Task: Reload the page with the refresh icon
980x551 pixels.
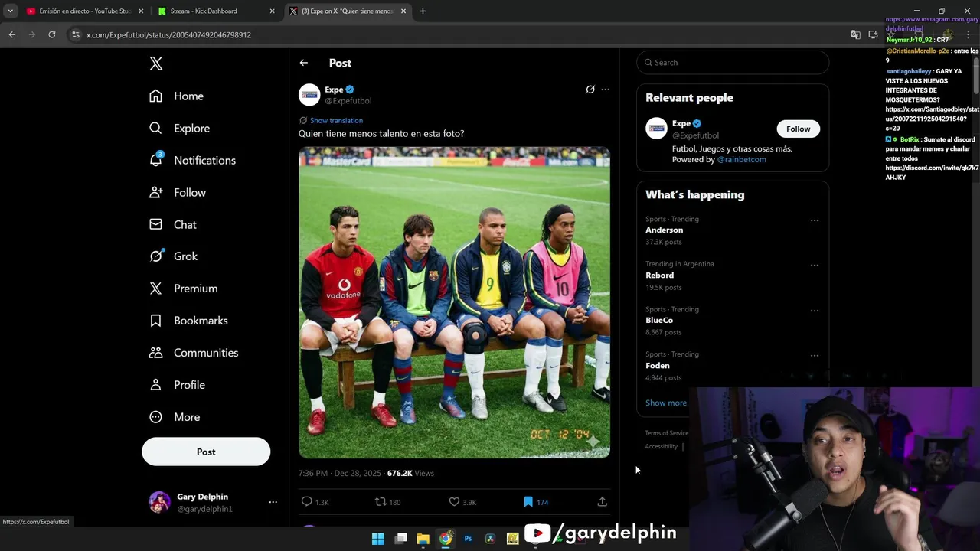Action: point(52,34)
